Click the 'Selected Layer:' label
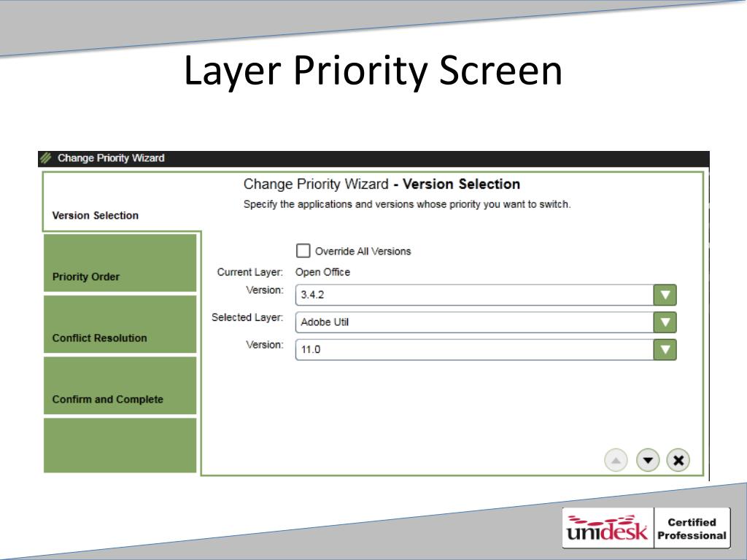The height and width of the screenshot is (560, 747). coord(247,317)
